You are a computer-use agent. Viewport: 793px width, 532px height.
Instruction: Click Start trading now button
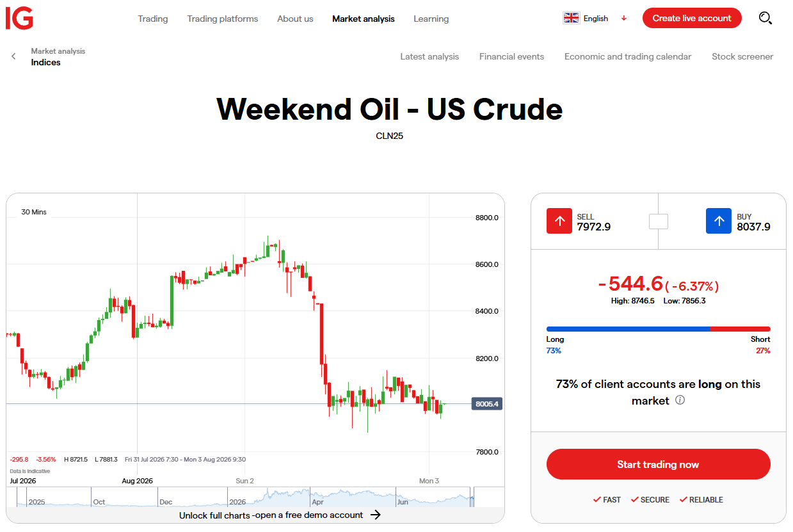[658, 464]
